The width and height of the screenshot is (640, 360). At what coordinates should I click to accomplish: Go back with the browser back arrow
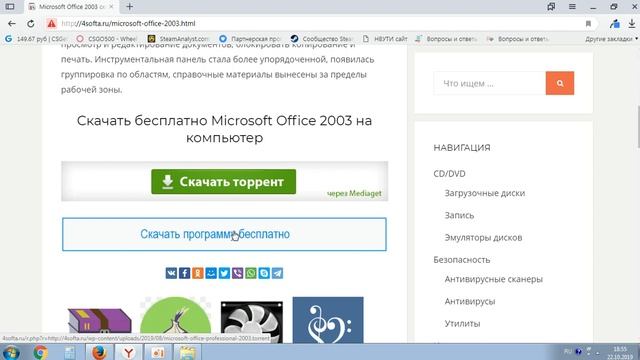coord(11,24)
